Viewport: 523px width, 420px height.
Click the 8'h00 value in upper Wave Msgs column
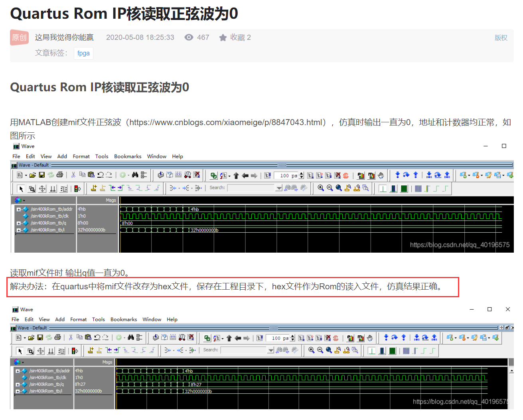83,223
